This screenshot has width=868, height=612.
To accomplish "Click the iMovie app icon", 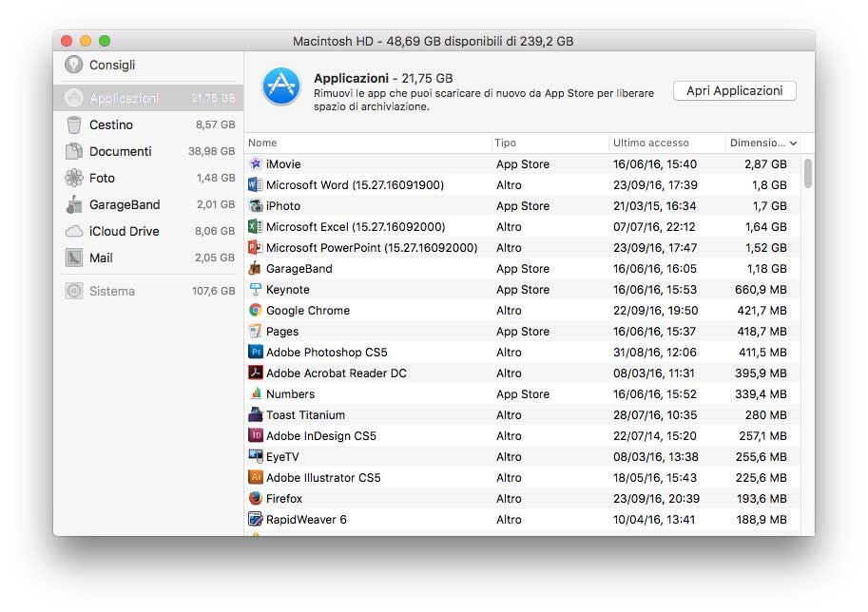I will coord(255,164).
